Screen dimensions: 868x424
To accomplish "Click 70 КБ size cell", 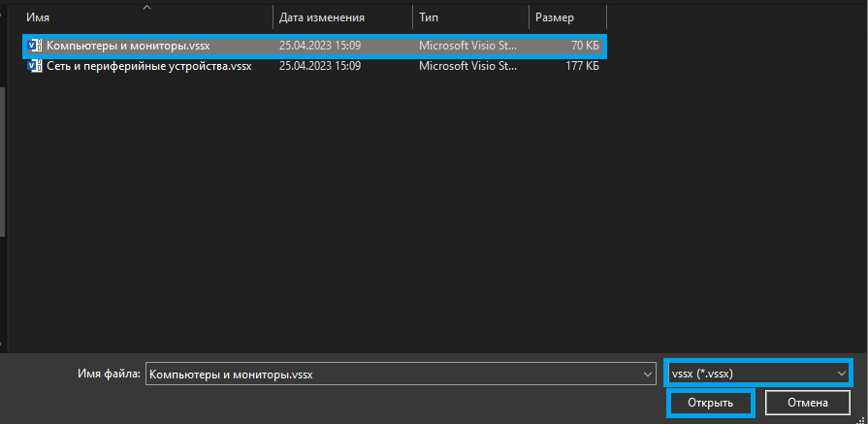I will (x=585, y=46).
